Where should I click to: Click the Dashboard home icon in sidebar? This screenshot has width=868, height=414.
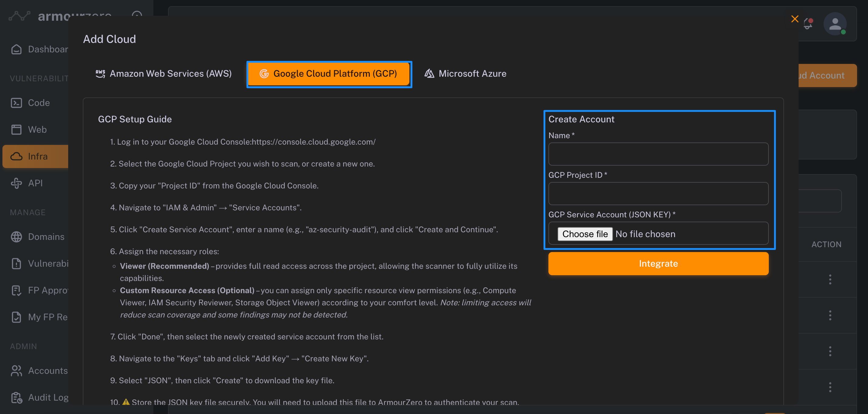pos(16,49)
